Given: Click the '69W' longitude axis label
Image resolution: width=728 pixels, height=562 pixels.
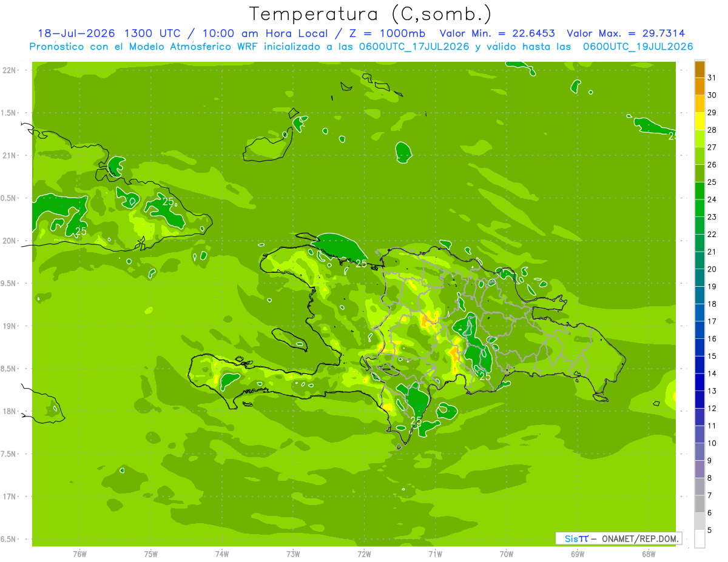Looking at the screenshot, I should point(577,554).
